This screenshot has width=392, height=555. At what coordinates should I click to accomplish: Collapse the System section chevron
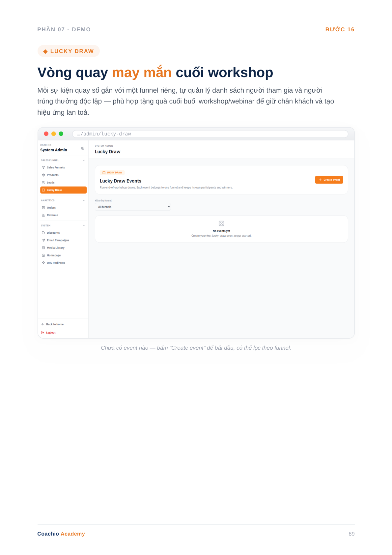click(84, 226)
